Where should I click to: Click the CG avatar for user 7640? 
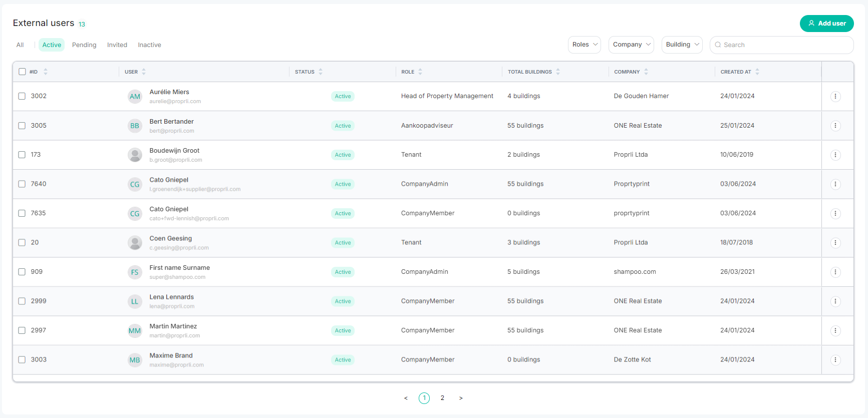pos(135,184)
